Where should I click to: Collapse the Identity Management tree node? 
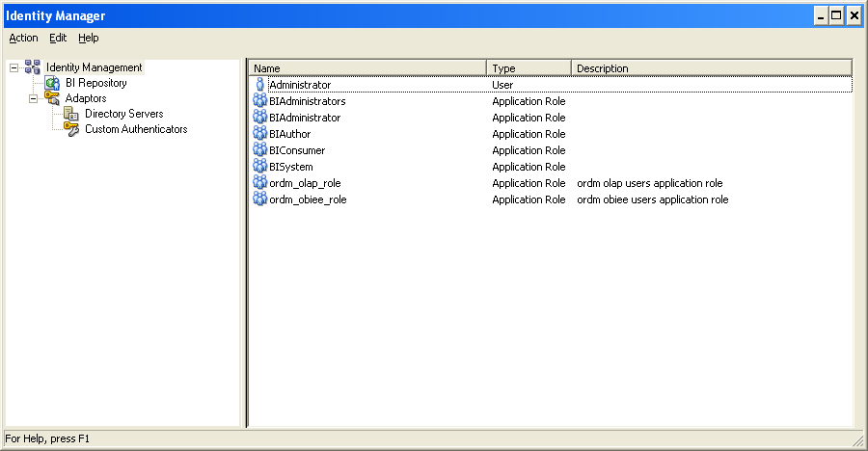click(x=14, y=67)
